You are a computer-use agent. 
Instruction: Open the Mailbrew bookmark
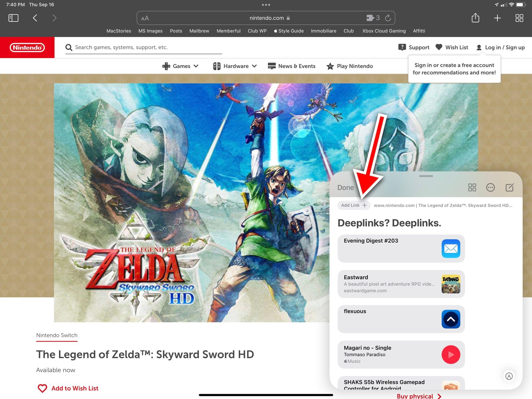199,31
